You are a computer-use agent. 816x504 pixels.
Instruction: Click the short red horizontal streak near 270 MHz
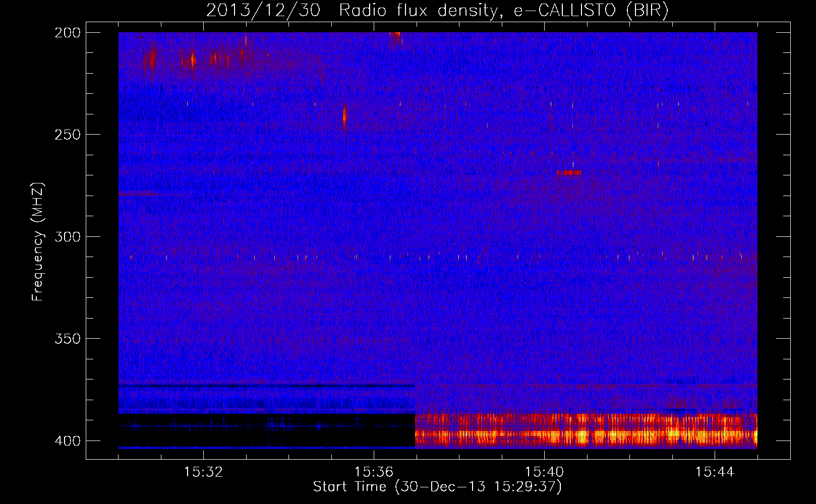click(569, 173)
